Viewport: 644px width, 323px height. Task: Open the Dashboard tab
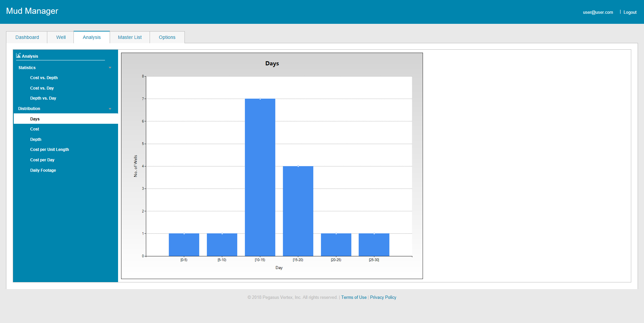pyautogui.click(x=27, y=37)
